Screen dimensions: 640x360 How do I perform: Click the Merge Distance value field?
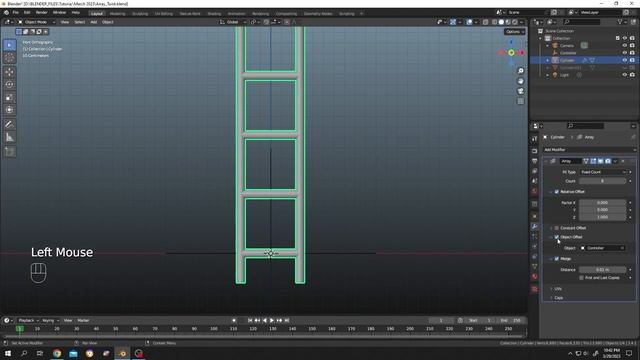603,269
